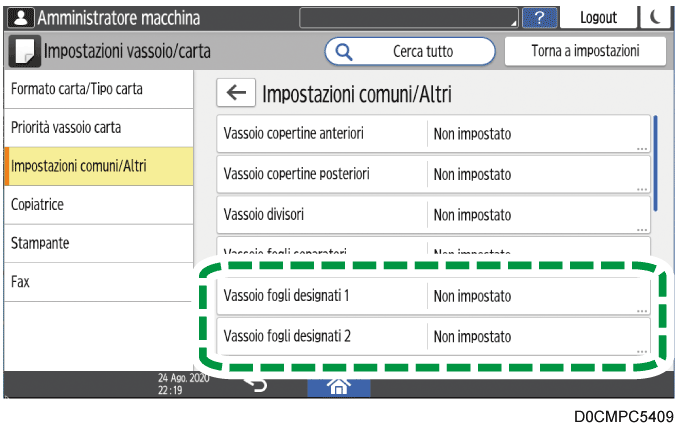The width and height of the screenshot is (679, 427).
Task: Open the Fax sidebar entry
Action: click(97, 282)
